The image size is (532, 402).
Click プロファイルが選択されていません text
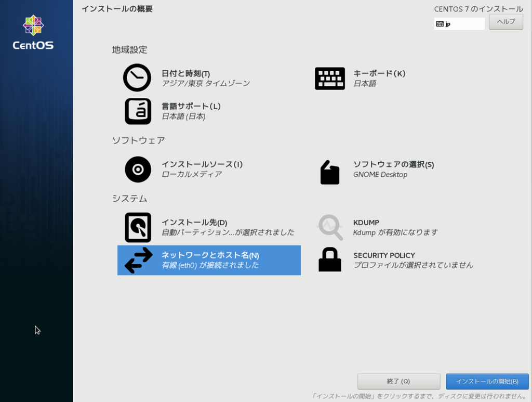413,265
